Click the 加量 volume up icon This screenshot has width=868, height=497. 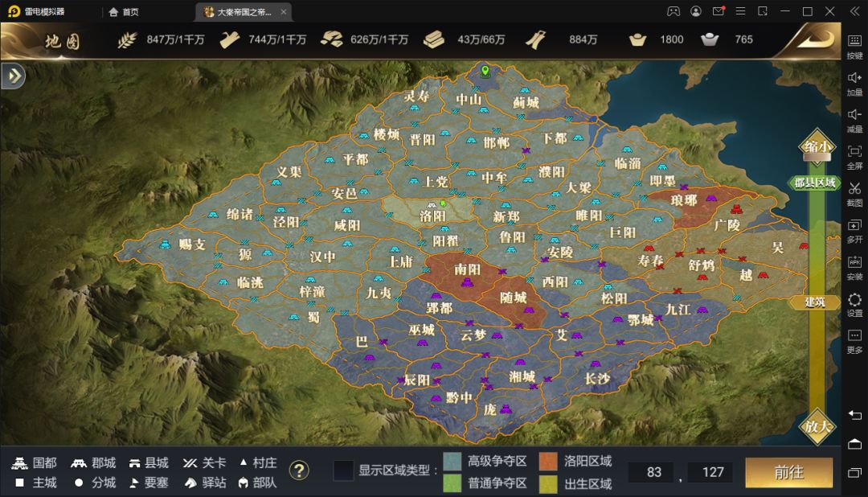pos(854,83)
